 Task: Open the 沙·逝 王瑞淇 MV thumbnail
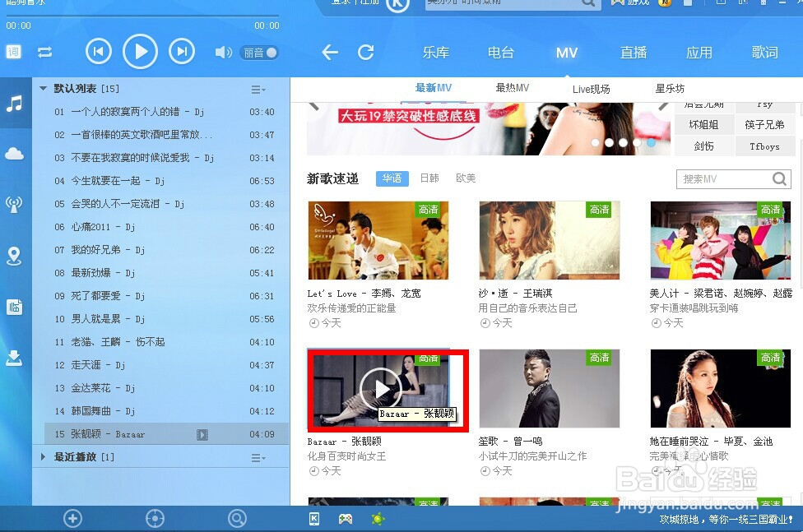[550, 240]
